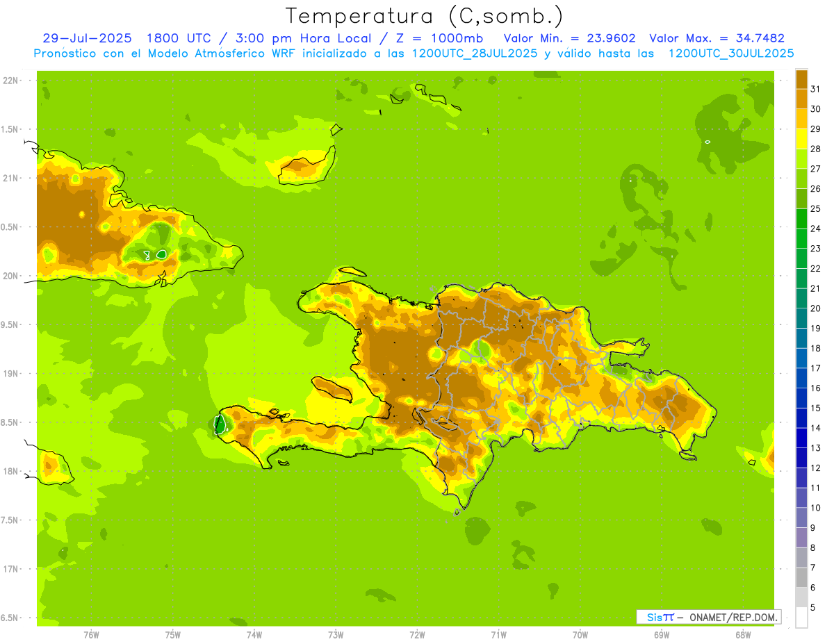Click the legend color band between 30 and 31
834x644 pixels.
801,99
